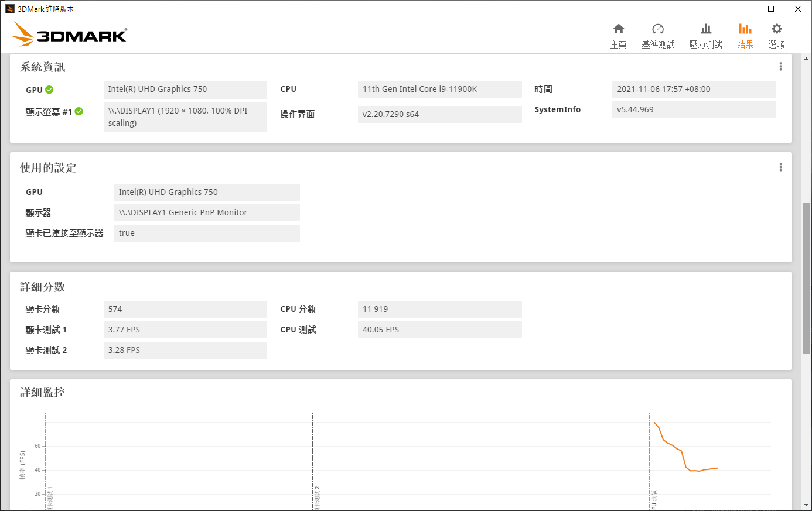
Task: Select the Intel(R) UHD Graphics 750 system info field
Action: pyautogui.click(x=185, y=89)
